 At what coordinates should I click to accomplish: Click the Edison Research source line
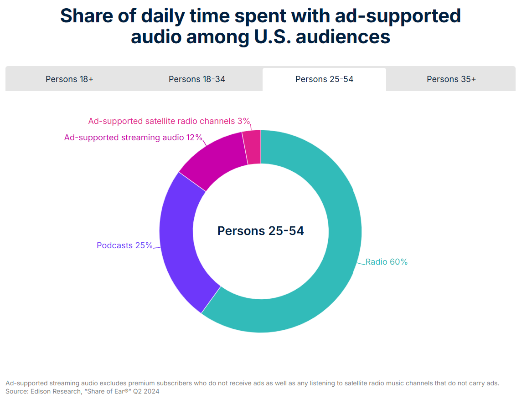(82, 391)
